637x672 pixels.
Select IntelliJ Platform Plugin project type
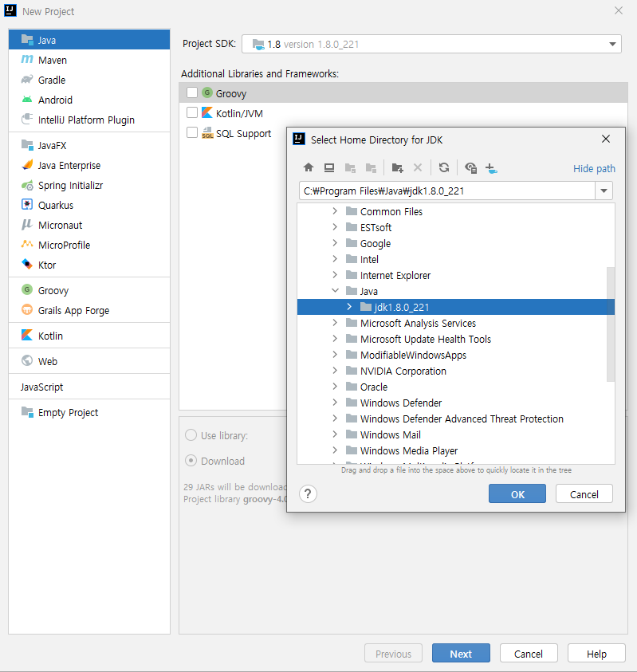click(x=89, y=120)
